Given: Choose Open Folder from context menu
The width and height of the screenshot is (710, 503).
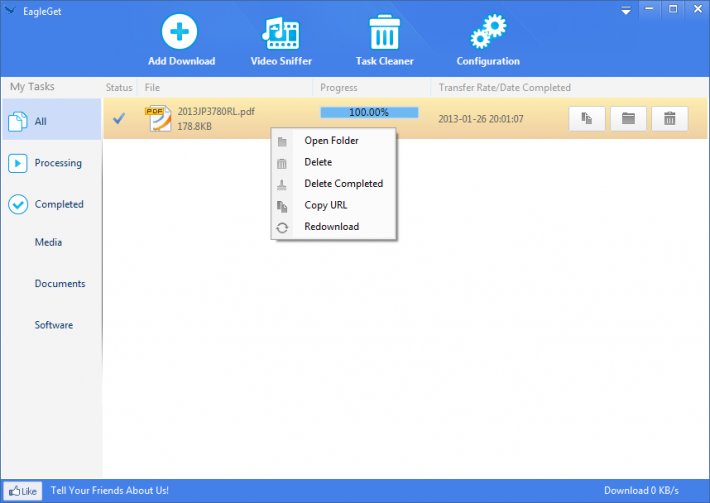Looking at the screenshot, I should pos(334,140).
